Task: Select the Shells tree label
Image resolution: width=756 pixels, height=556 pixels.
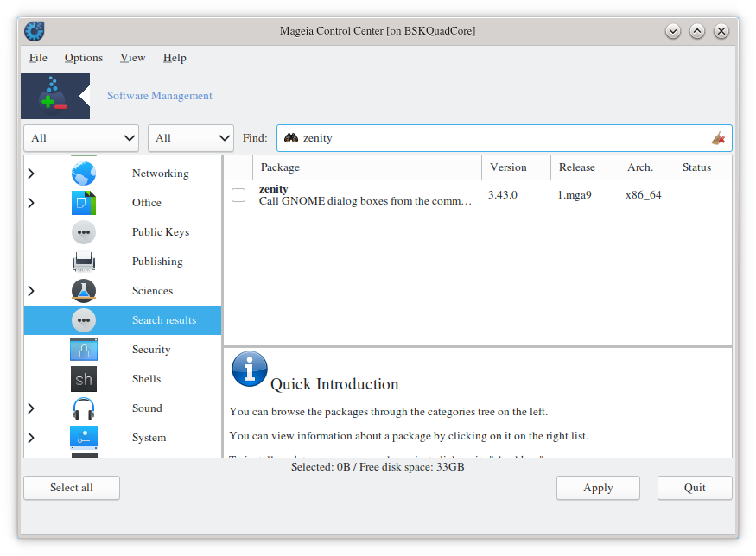Action: [x=146, y=379]
